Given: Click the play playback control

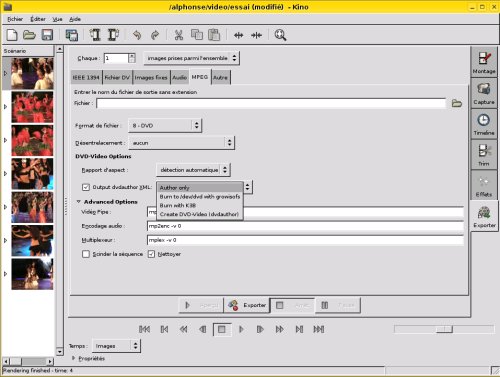Looking at the screenshot, I should tap(241, 329).
